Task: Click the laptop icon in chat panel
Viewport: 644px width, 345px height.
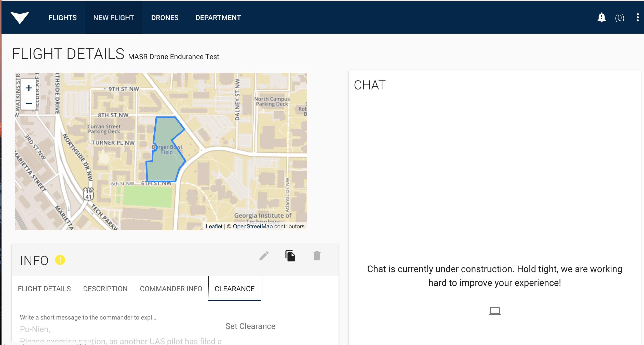Action: point(494,311)
